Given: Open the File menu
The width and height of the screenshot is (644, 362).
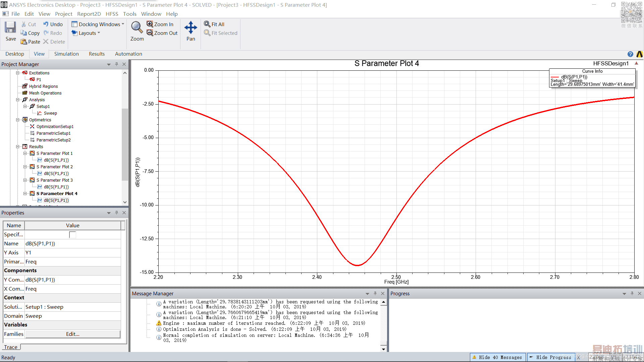Looking at the screenshot, I should (15, 14).
